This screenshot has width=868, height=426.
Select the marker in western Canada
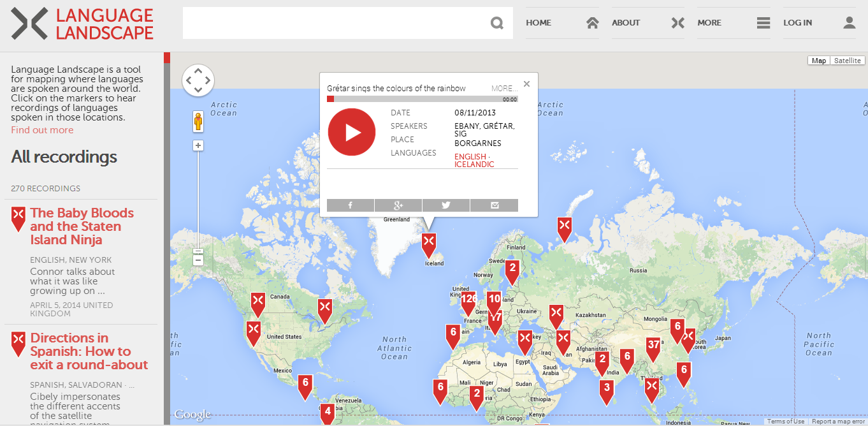click(257, 304)
